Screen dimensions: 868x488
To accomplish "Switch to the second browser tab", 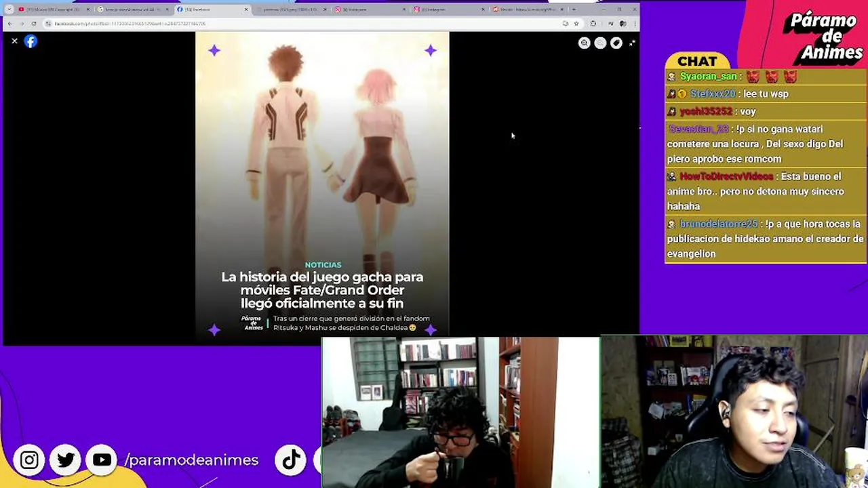I will [132, 9].
